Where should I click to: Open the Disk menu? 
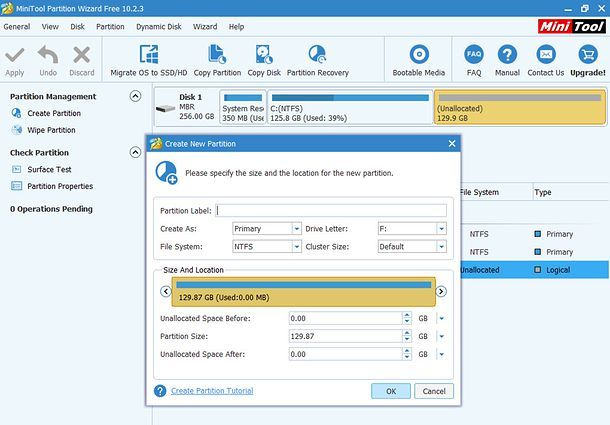click(77, 27)
